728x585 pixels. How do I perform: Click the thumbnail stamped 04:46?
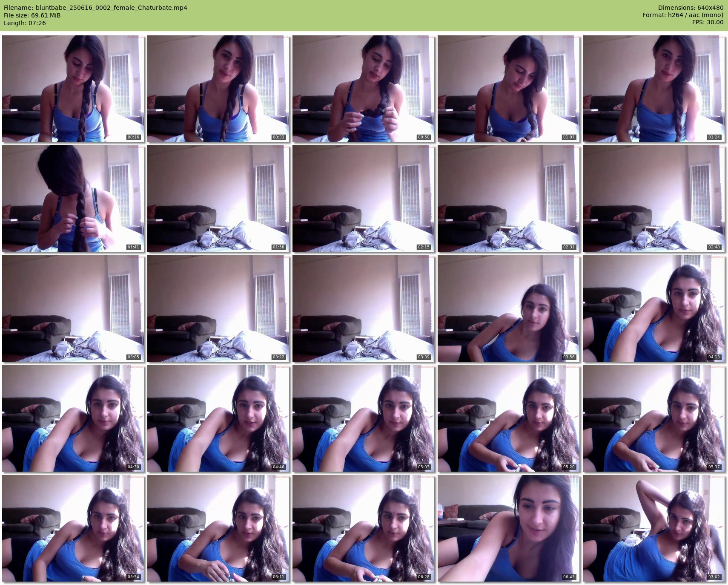click(218, 418)
